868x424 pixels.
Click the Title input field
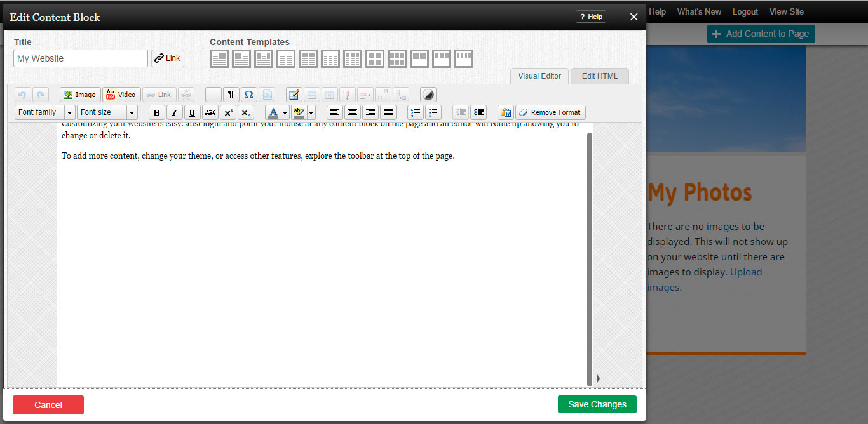tap(81, 58)
